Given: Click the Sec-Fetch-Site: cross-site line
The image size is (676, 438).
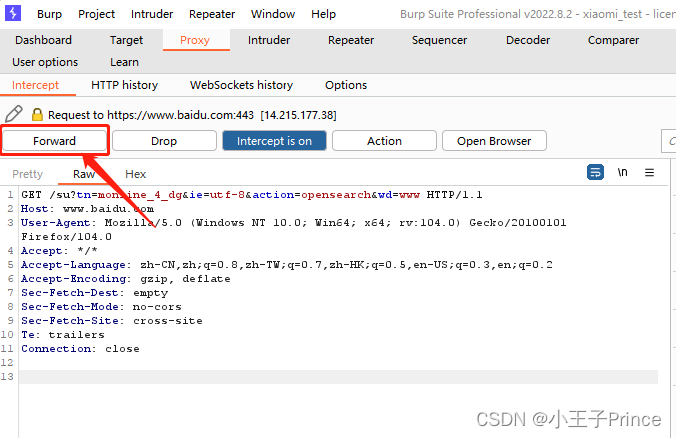Looking at the screenshot, I should (x=112, y=321).
